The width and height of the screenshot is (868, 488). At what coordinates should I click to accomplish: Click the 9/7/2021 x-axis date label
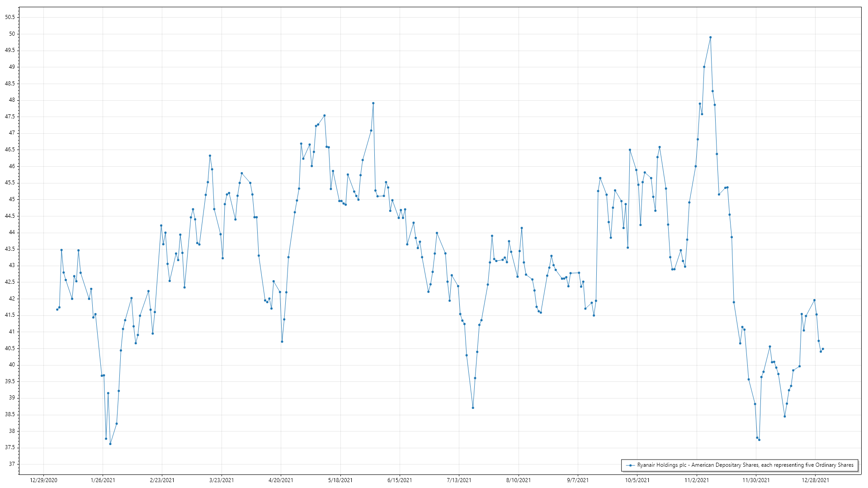pos(578,480)
